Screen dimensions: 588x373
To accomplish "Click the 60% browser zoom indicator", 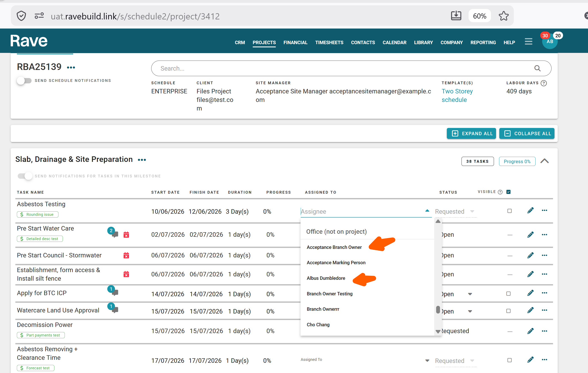I will pos(480,16).
